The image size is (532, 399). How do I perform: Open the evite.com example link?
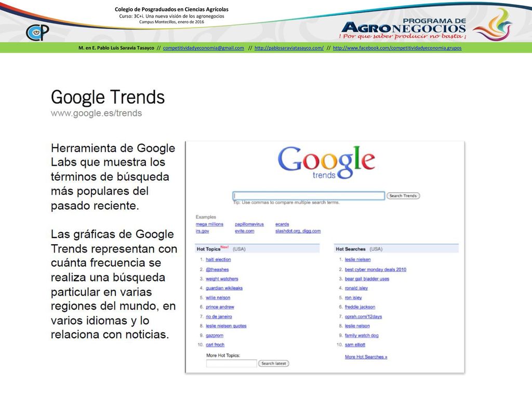[244, 231]
